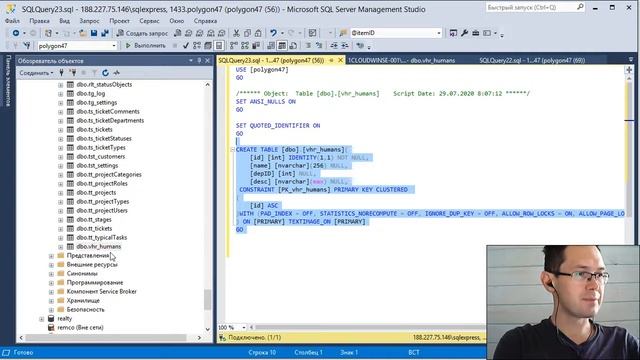Switch to Results to Text icon

(x=271, y=46)
